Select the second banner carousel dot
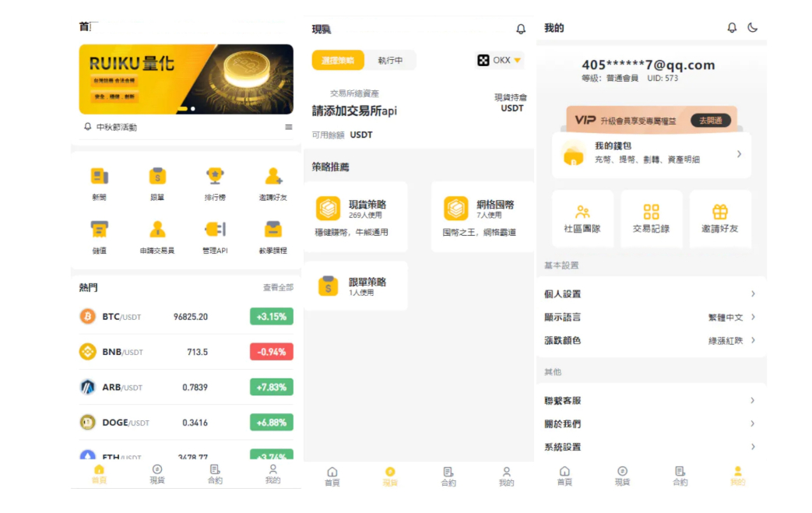The height and width of the screenshot is (513, 812). click(x=192, y=109)
